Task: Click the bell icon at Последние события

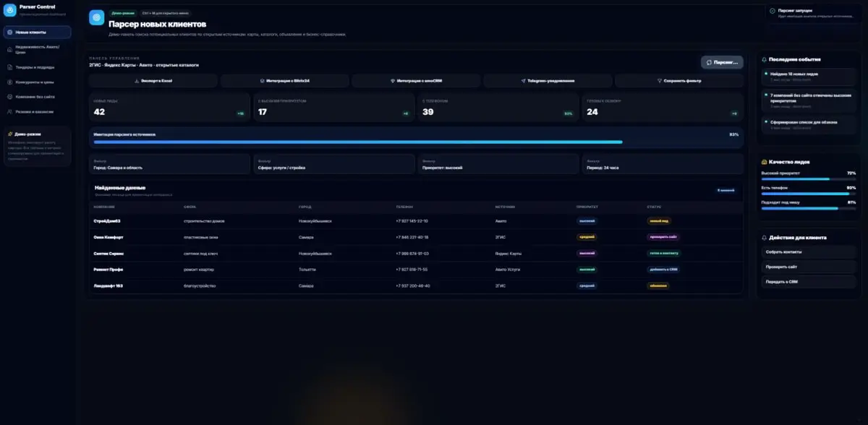Action: click(765, 59)
